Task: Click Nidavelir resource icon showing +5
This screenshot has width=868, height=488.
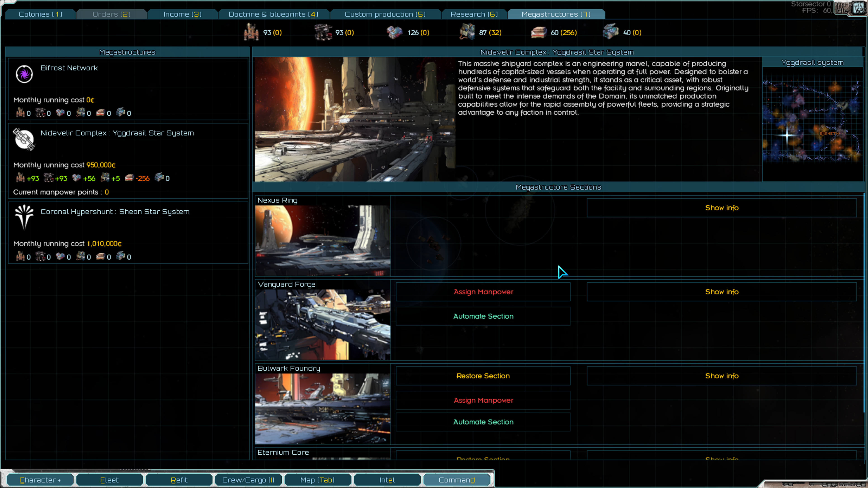Action: click(105, 177)
